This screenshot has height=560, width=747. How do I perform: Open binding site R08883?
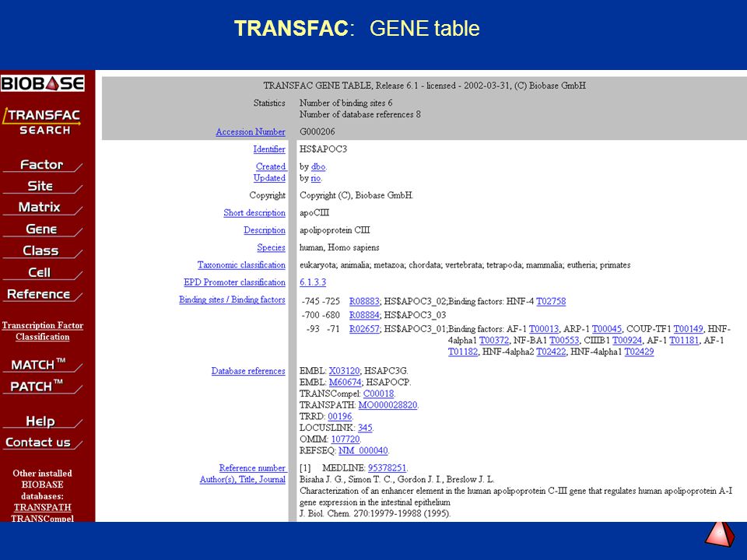[364, 302]
